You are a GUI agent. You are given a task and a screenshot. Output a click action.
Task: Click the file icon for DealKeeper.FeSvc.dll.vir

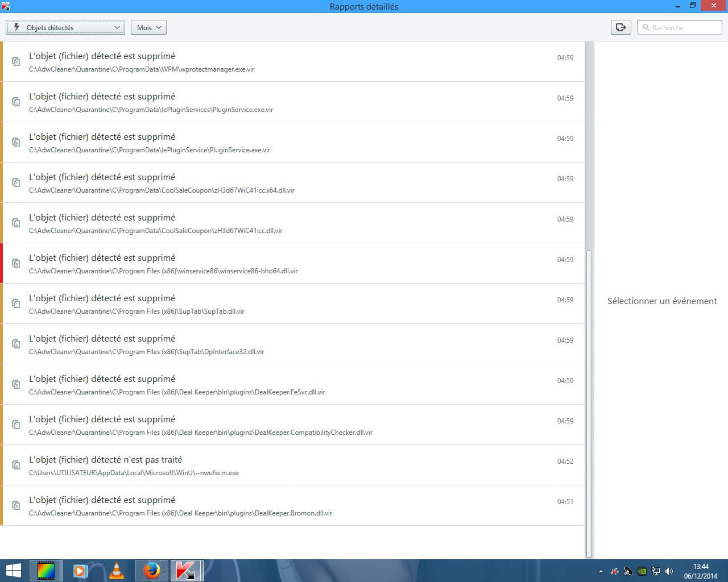pyautogui.click(x=16, y=384)
